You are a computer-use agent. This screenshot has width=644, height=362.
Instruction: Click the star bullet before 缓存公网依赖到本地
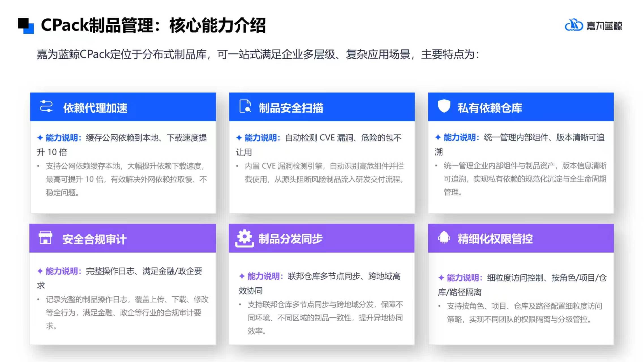tap(40, 138)
